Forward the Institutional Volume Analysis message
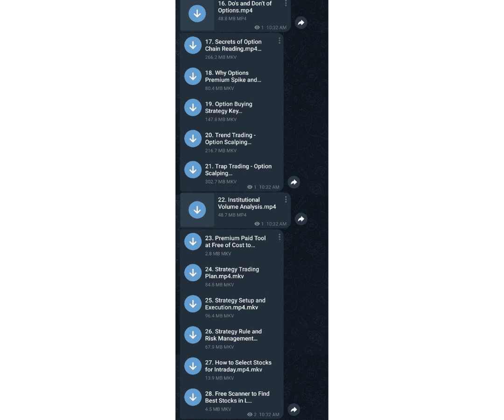The width and height of the screenshot is (504, 420). point(301,219)
